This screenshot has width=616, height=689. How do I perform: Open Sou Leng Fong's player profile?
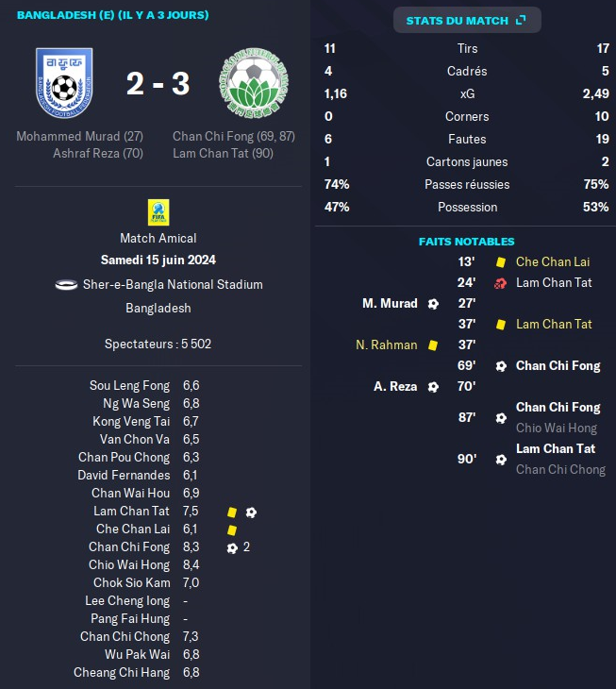click(x=129, y=385)
